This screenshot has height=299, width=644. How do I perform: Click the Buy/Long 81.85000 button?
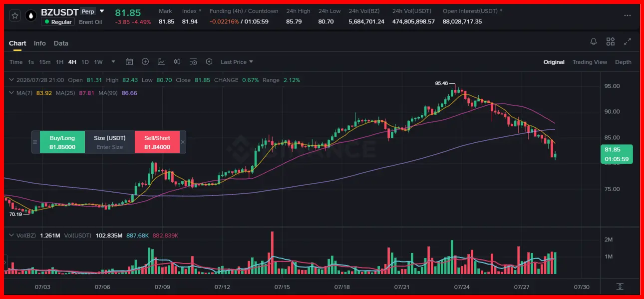click(62, 142)
